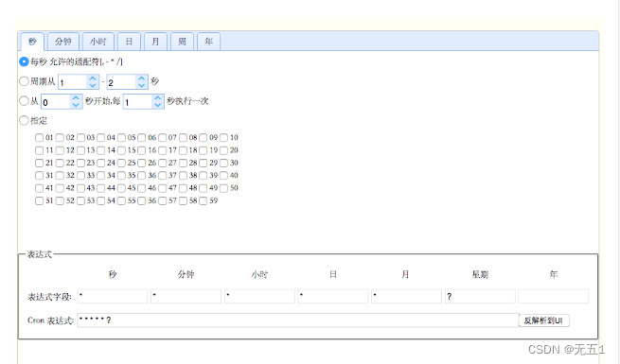Click the 周期 end value stepper arrows
The width and height of the screenshot is (620, 364).
tap(142, 81)
